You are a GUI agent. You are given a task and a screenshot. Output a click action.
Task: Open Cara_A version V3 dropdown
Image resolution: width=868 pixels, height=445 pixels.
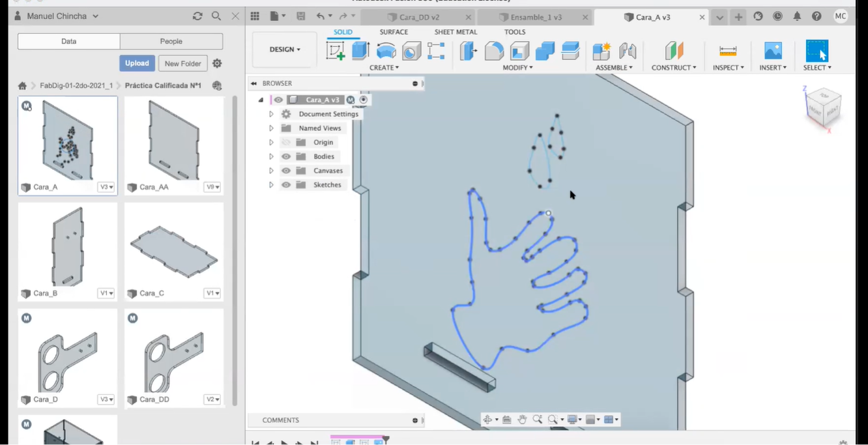pyautogui.click(x=106, y=187)
